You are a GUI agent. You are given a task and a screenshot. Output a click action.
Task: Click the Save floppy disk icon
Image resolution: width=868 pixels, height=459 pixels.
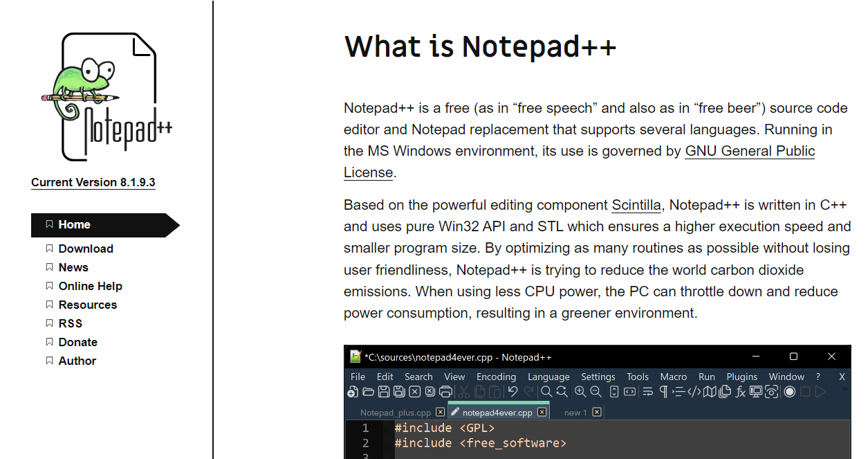coord(384,392)
